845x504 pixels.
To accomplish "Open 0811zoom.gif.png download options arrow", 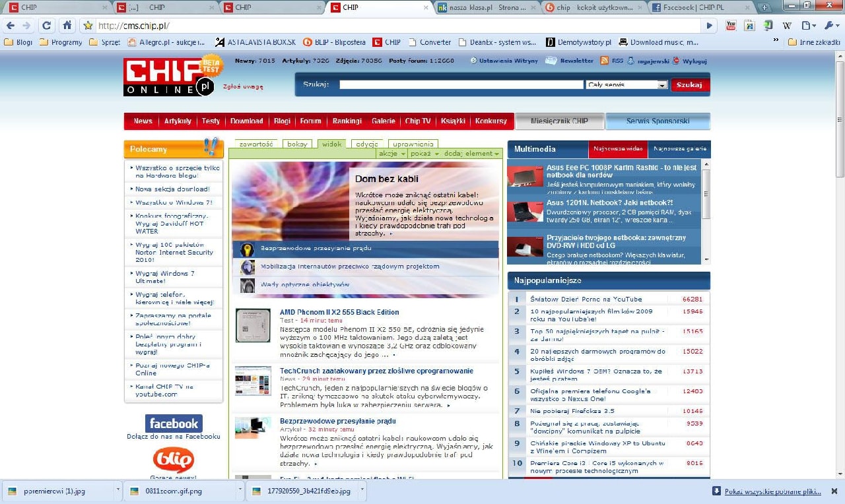I will tap(240, 491).
